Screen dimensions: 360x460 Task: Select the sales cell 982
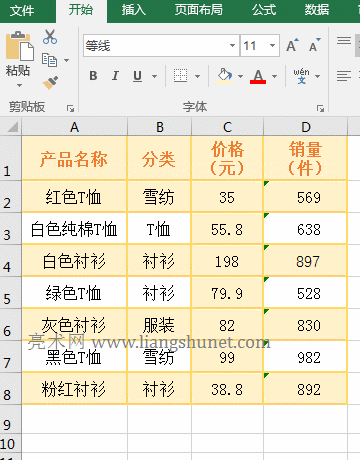pos(306,357)
